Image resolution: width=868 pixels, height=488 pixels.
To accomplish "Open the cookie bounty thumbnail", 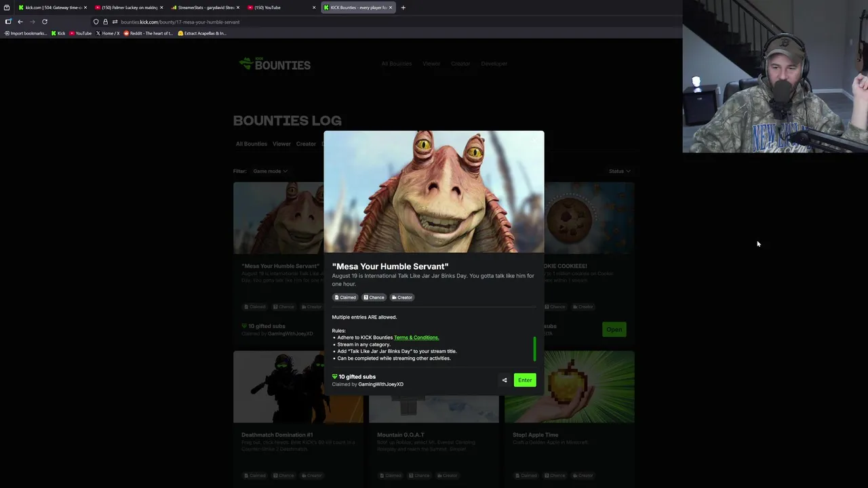I will pos(589,218).
